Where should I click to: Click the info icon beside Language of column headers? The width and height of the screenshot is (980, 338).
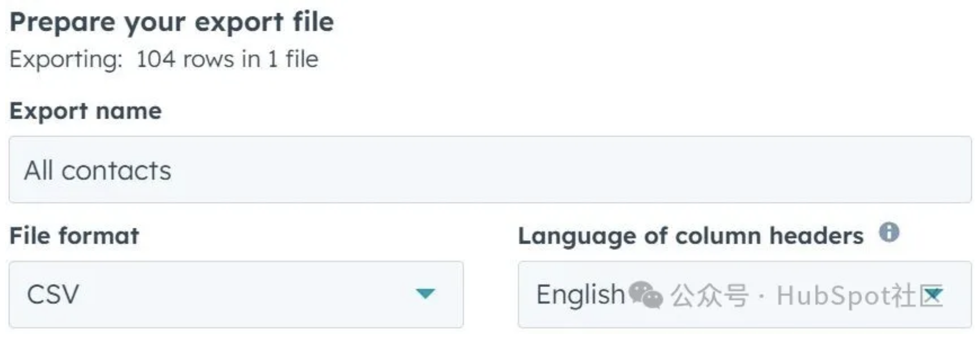[889, 232]
